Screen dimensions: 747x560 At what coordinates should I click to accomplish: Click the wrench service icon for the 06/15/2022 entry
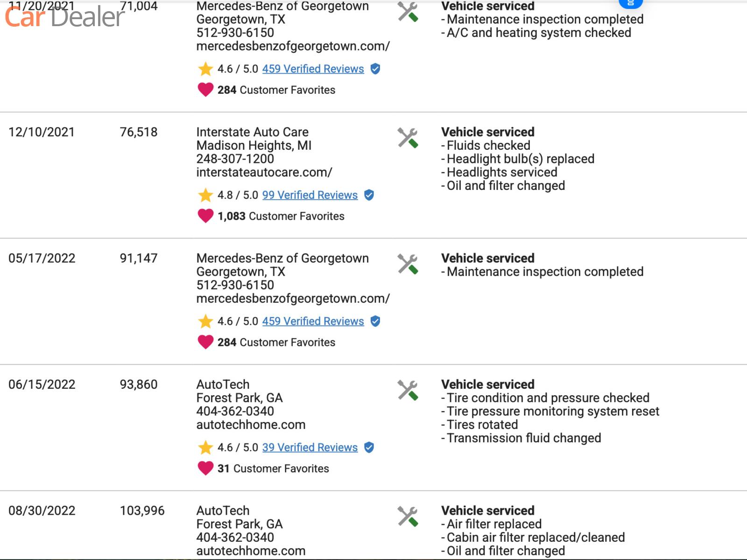coord(408,391)
